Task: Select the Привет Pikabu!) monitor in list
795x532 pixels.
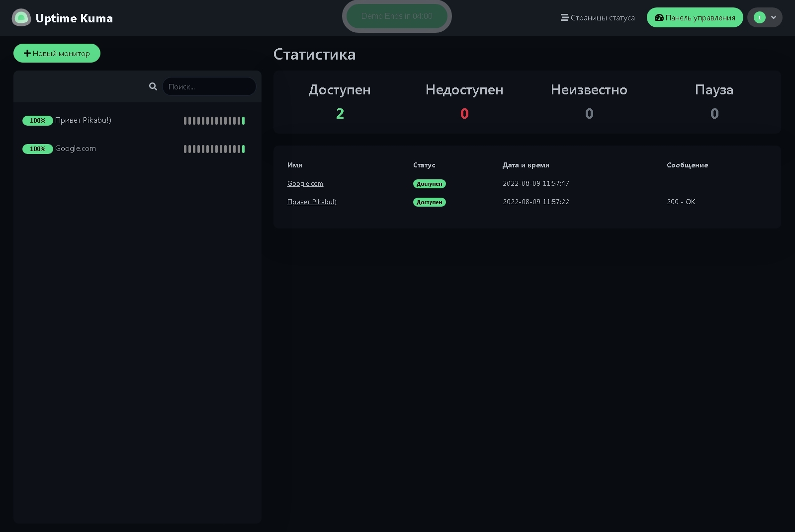Action: click(138, 120)
